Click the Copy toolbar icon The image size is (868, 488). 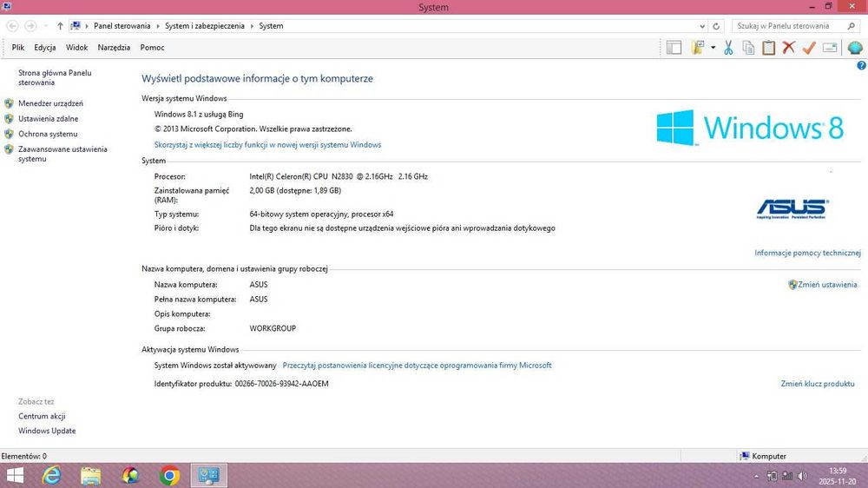[748, 48]
